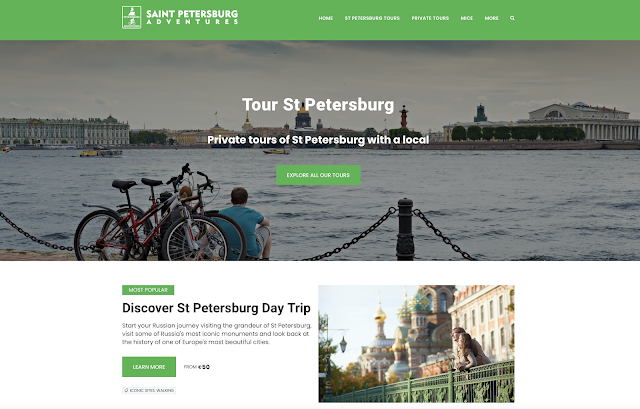The width and height of the screenshot is (640, 409).
Task: Click the day trip description paragraph
Action: coord(216,333)
